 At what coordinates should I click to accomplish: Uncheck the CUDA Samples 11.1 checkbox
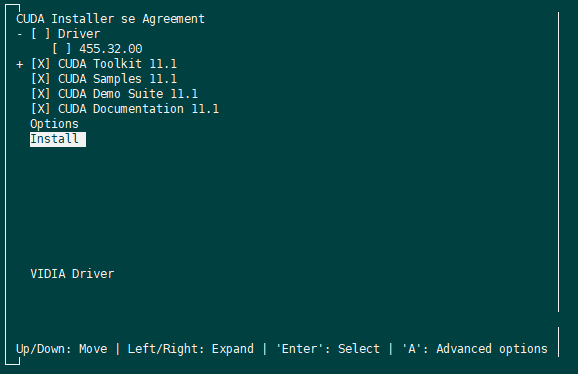[x=40, y=79]
